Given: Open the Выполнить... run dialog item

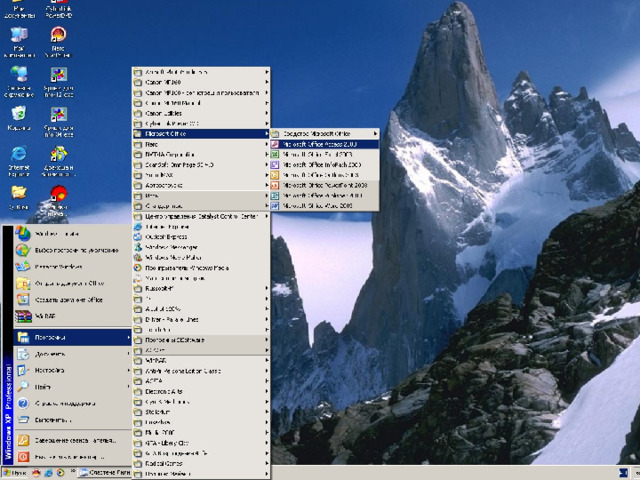Looking at the screenshot, I should pyautogui.click(x=72, y=420).
